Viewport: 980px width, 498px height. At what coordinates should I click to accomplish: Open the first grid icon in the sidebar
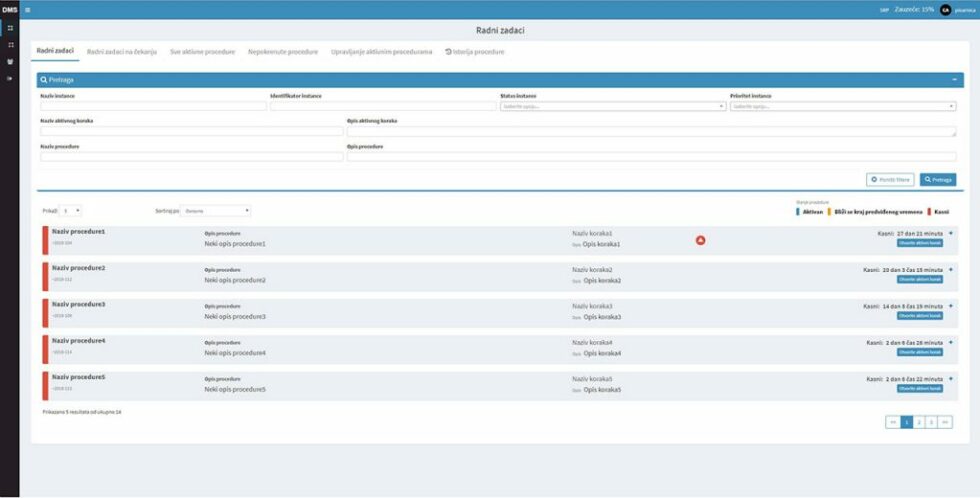click(x=10, y=28)
